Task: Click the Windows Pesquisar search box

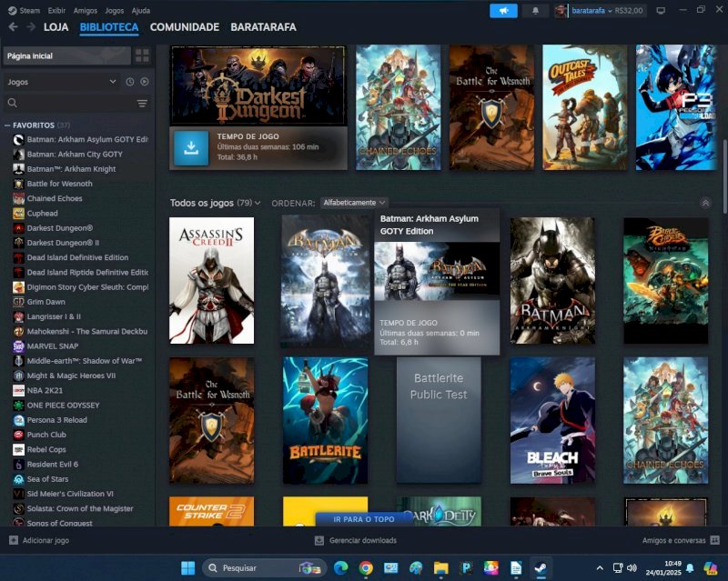Action: (x=264, y=567)
